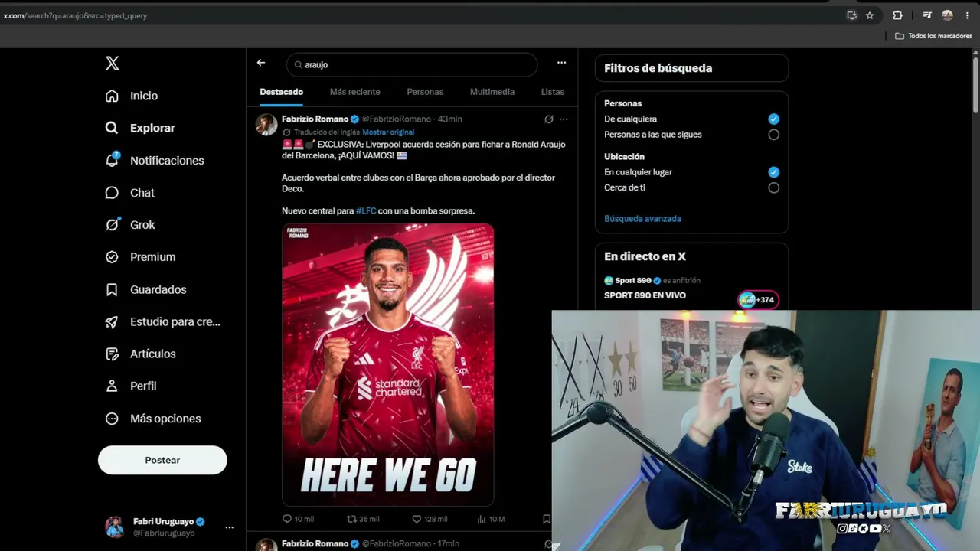Open the Listas tab
This screenshot has width=980, height=551.
[553, 92]
